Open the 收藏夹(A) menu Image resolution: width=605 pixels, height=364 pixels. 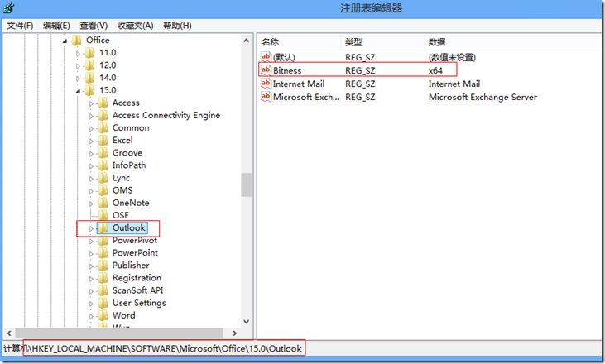[136, 26]
